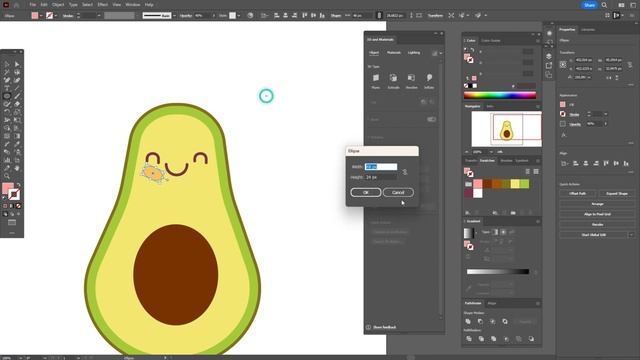Choose the Magic Wand tool
640x360 pixels.
[7, 72]
